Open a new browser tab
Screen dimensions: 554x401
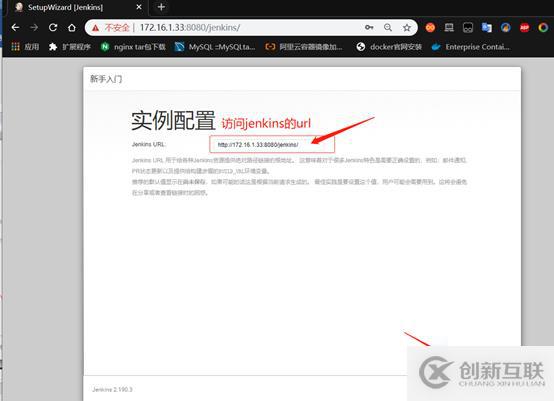pyautogui.click(x=161, y=7)
